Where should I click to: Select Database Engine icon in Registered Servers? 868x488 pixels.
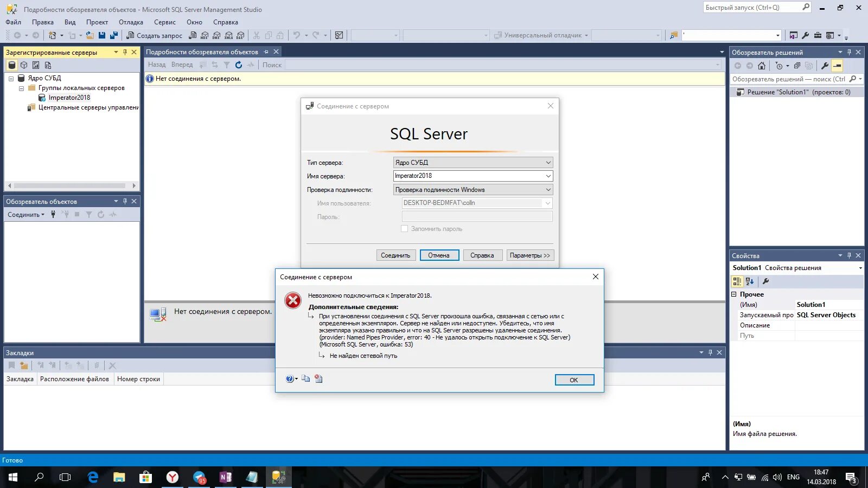(12, 65)
